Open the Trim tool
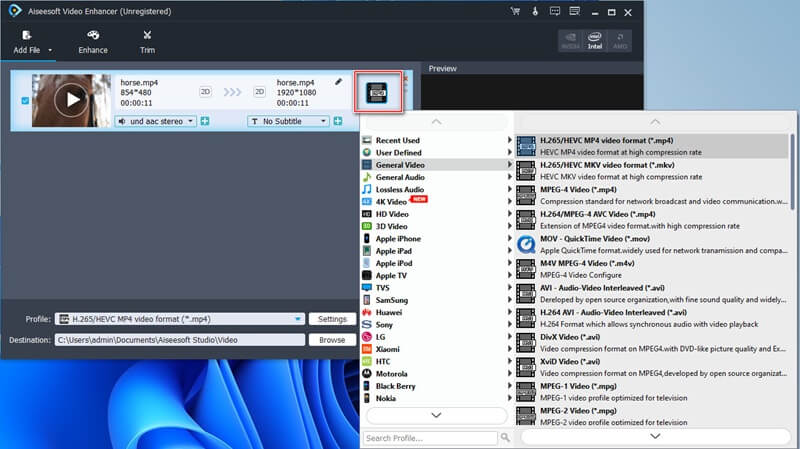The width and height of the screenshot is (800, 449). 147,40
